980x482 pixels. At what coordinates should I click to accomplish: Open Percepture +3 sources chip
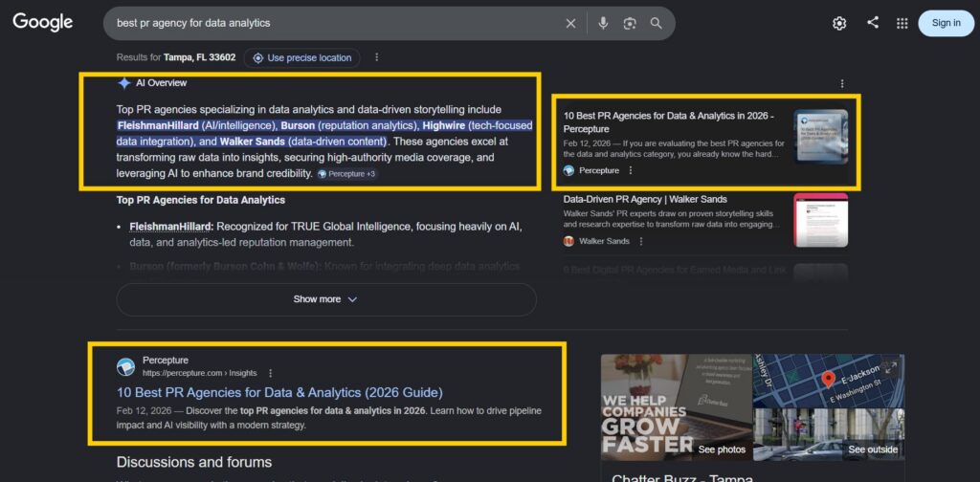346,174
